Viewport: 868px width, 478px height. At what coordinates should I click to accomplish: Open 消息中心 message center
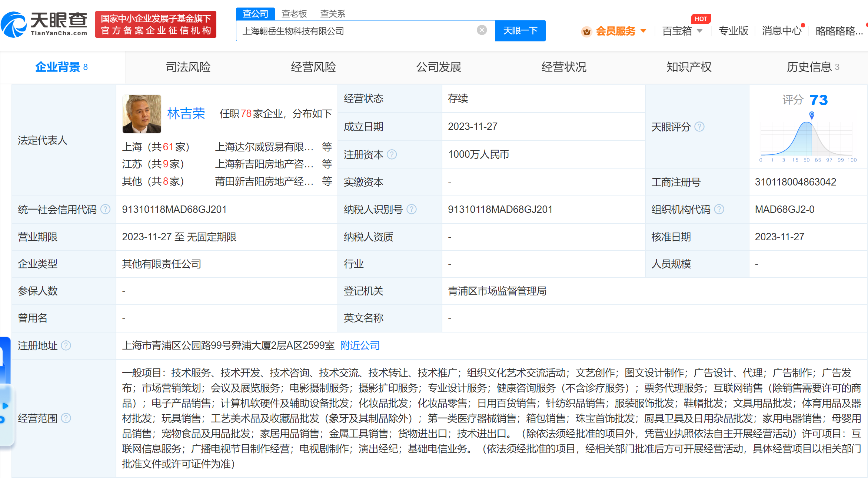pyautogui.click(x=782, y=31)
